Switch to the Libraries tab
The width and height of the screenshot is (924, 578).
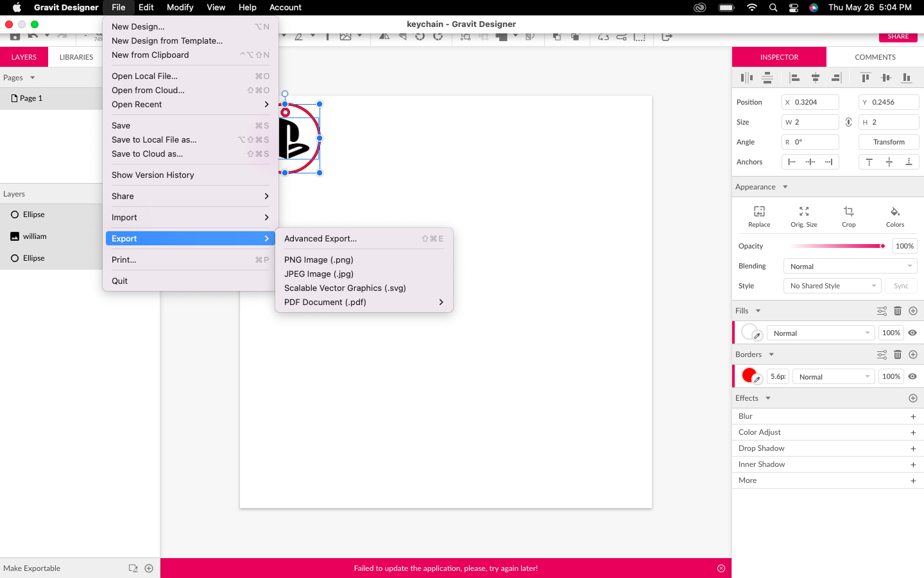tap(76, 57)
